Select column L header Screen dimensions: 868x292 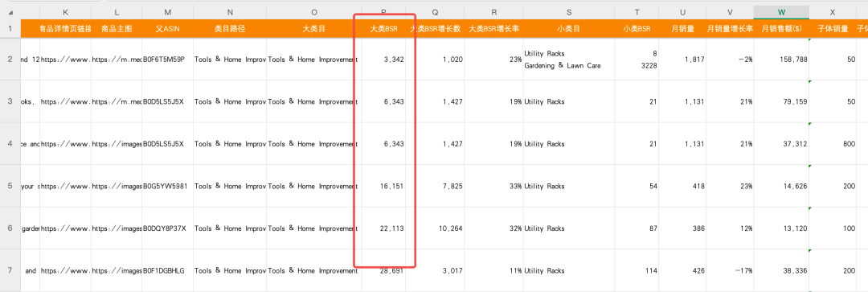point(117,12)
